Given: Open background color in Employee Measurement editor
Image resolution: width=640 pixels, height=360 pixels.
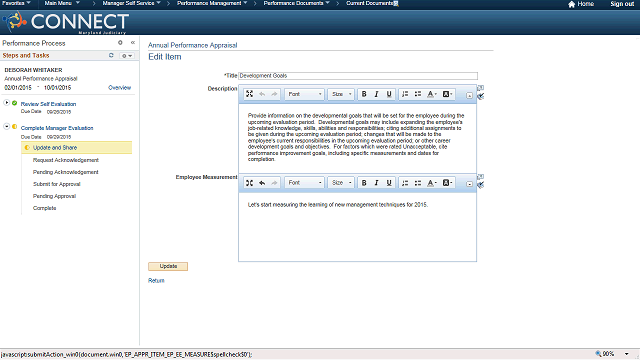Looking at the screenshot, I should coord(448,182).
